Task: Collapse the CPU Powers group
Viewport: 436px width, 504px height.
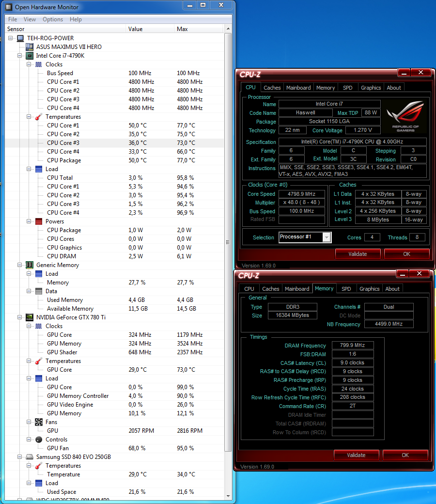Action: click(29, 221)
